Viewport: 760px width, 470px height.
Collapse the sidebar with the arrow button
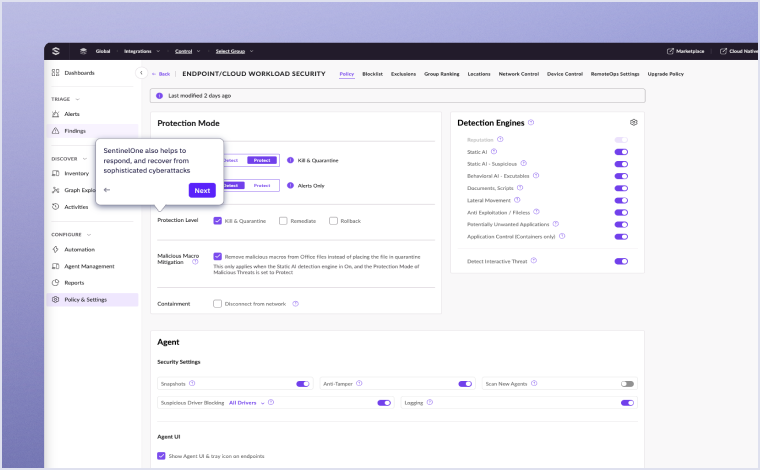(x=141, y=73)
